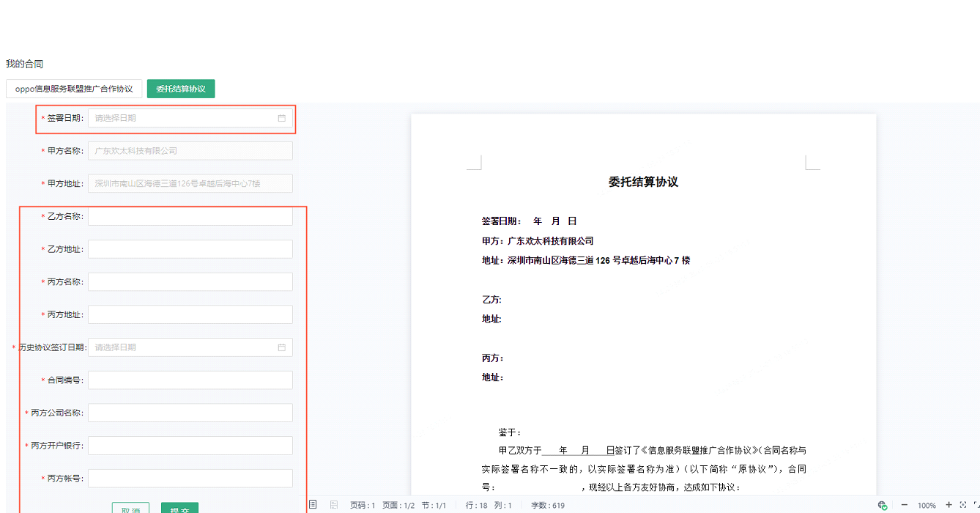Click the sync icon with green checkmark
This screenshot has width=980, height=513.
[881, 504]
